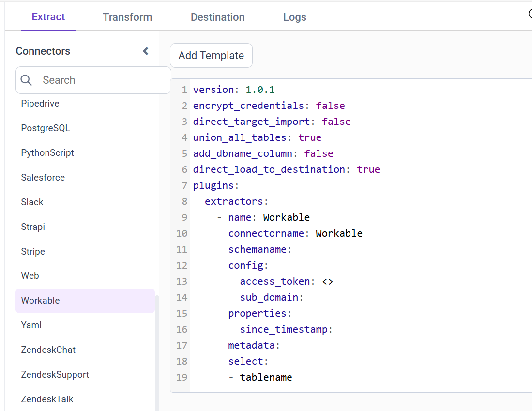
Task: Choose the Salesforce connector
Action: click(43, 177)
